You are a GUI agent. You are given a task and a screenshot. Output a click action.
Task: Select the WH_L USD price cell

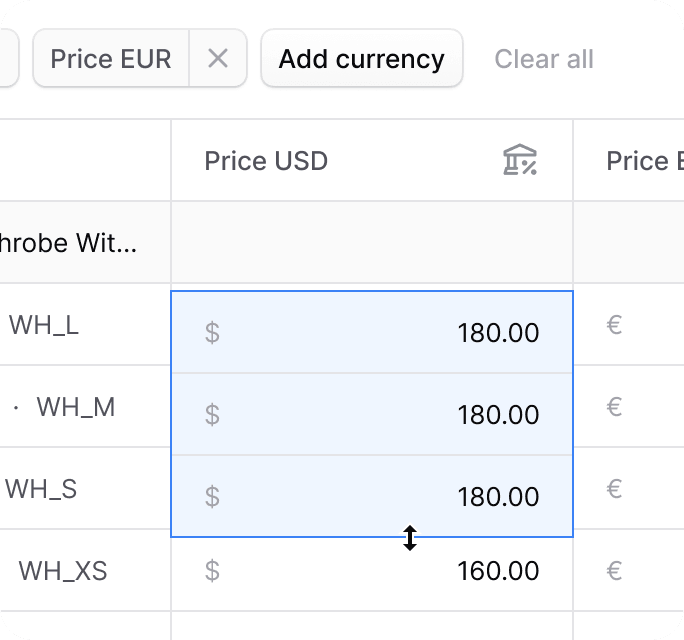coord(372,332)
